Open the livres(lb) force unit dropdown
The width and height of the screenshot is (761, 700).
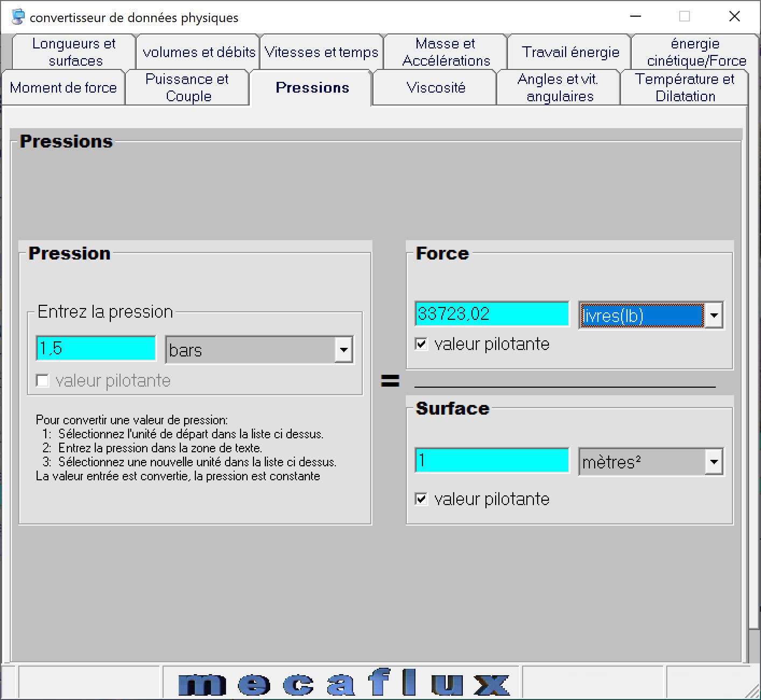click(714, 316)
